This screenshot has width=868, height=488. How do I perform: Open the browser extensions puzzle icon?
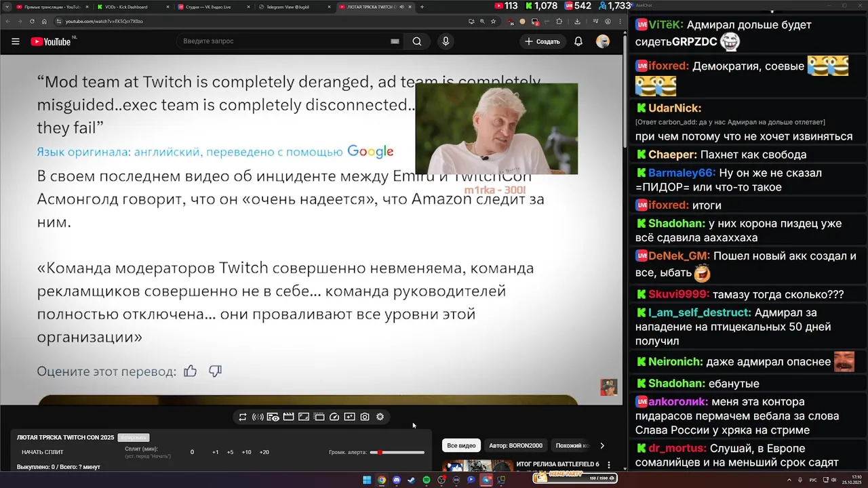[x=559, y=21]
